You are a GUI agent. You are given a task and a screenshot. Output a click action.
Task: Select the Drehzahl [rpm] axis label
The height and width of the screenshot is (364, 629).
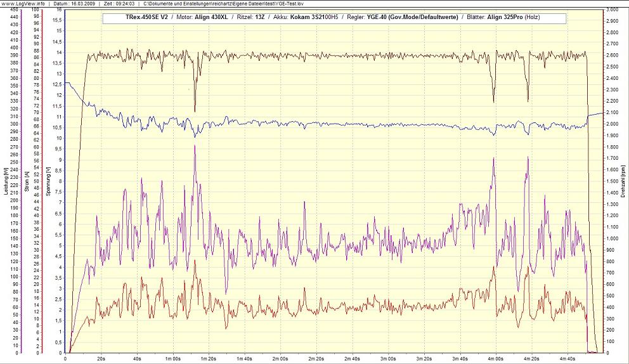tap(624, 181)
